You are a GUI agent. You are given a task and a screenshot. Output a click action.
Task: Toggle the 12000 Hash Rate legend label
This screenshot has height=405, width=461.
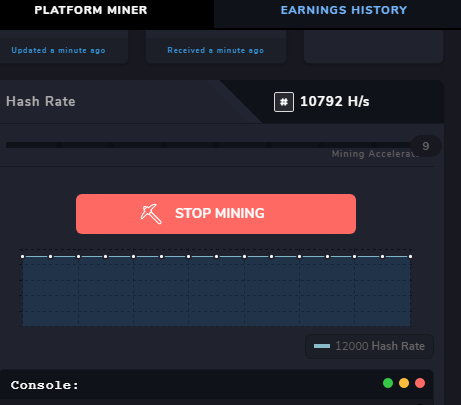380,346
